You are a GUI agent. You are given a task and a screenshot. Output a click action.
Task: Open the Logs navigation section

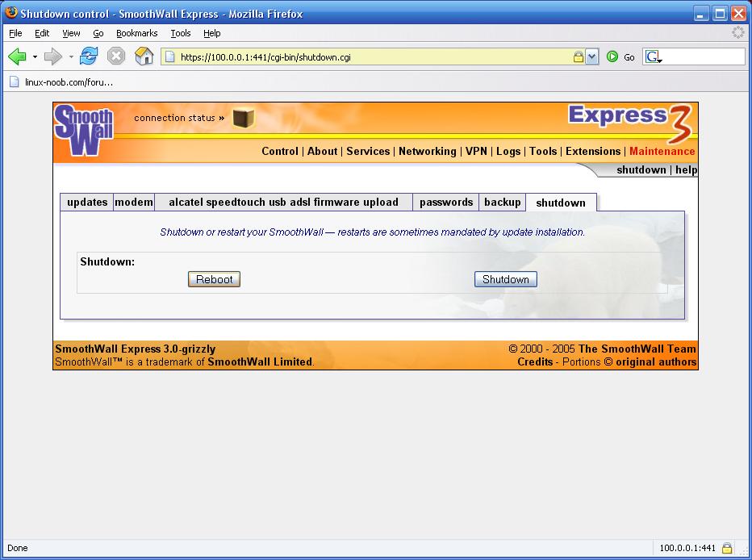click(508, 152)
